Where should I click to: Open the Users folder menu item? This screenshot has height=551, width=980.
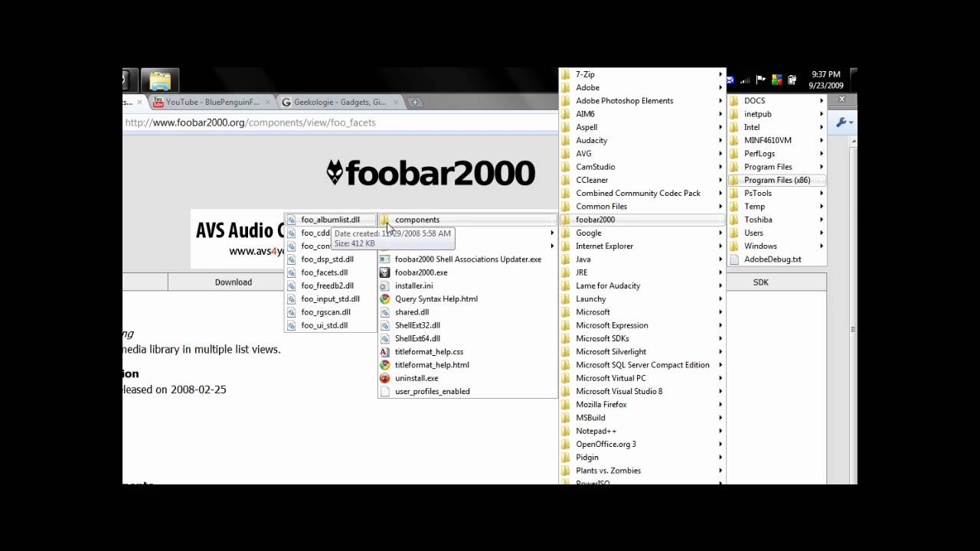(777, 233)
